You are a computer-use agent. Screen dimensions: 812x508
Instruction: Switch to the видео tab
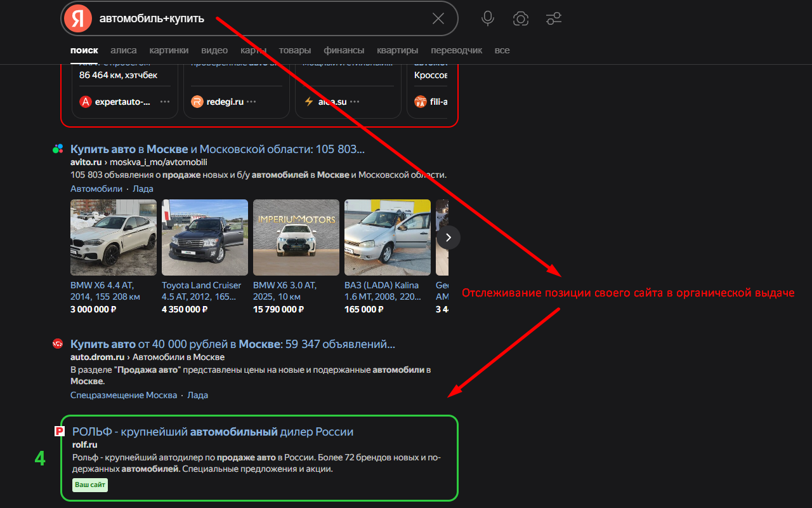214,50
